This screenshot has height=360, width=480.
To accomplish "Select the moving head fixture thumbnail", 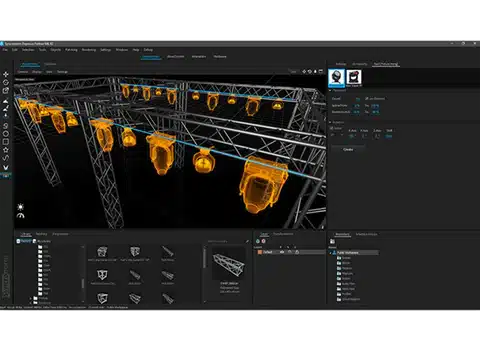I will (336, 77).
